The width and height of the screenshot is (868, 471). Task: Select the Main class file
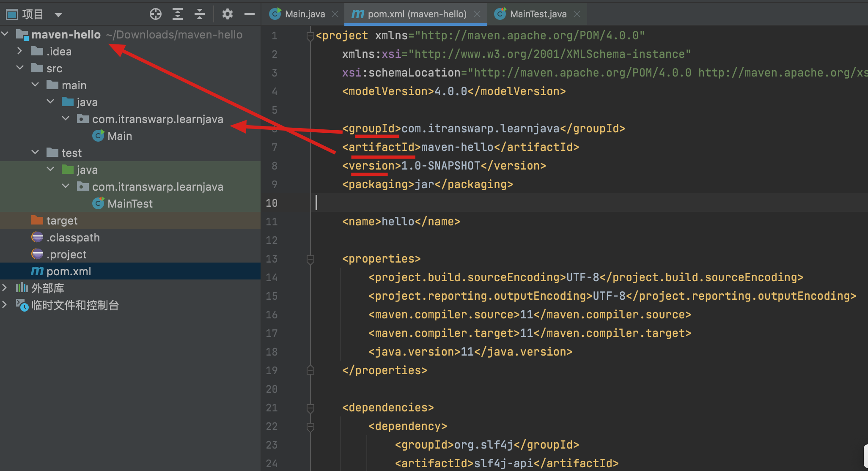(x=130, y=136)
